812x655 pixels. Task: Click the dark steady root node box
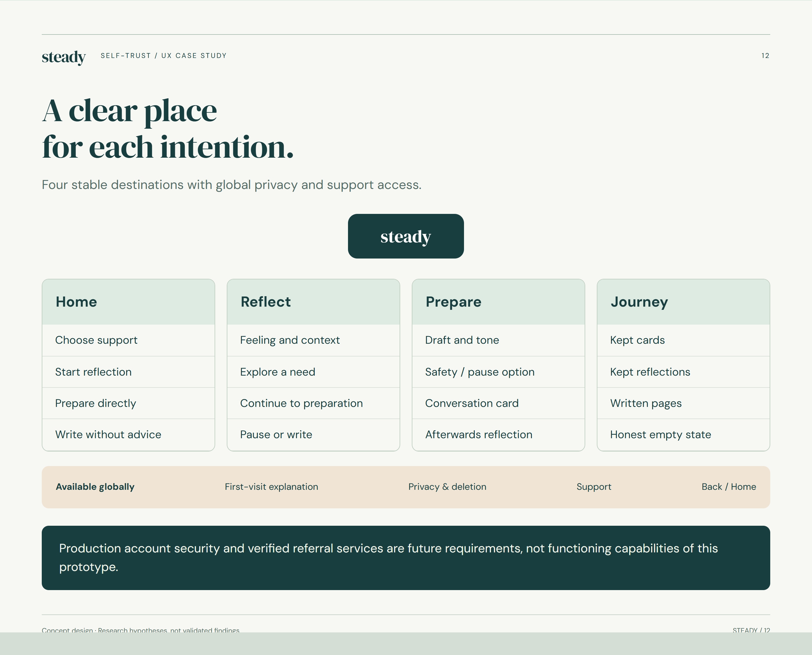pyautogui.click(x=406, y=236)
